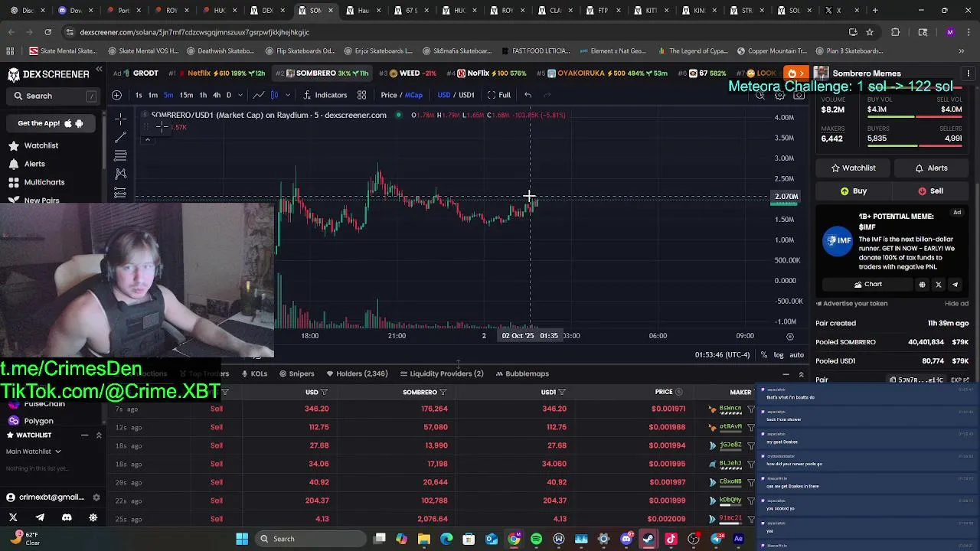
Task: Click the browser bookmark star icon
Action: point(870,32)
